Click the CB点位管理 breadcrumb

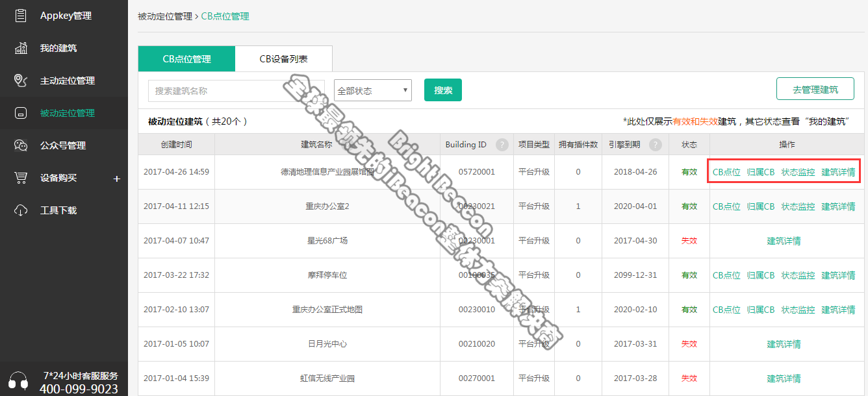tap(225, 16)
